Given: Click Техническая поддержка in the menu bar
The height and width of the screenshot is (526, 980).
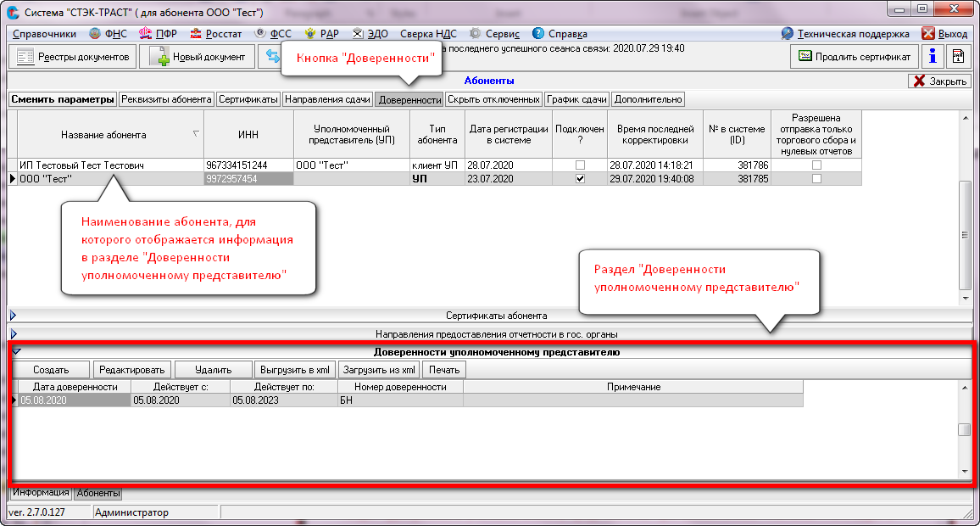Looking at the screenshot, I should pos(845,34).
